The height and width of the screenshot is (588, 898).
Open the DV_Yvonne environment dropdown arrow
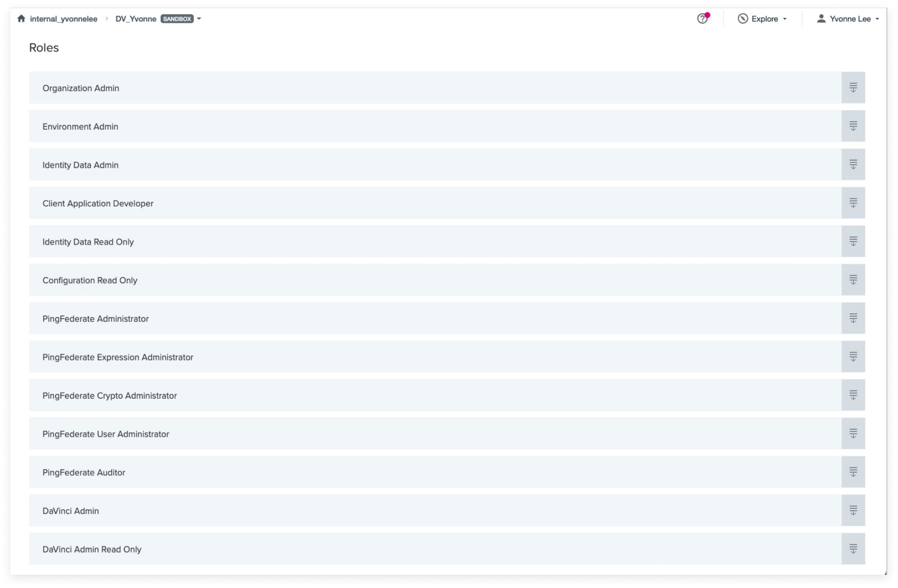(x=199, y=18)
